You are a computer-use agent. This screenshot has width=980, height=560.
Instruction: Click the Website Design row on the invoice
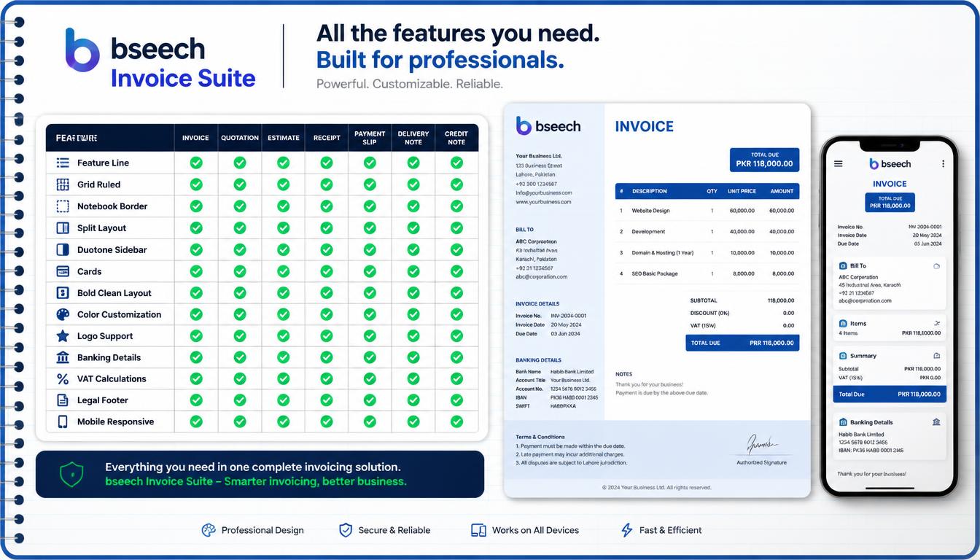pos(707,211)
